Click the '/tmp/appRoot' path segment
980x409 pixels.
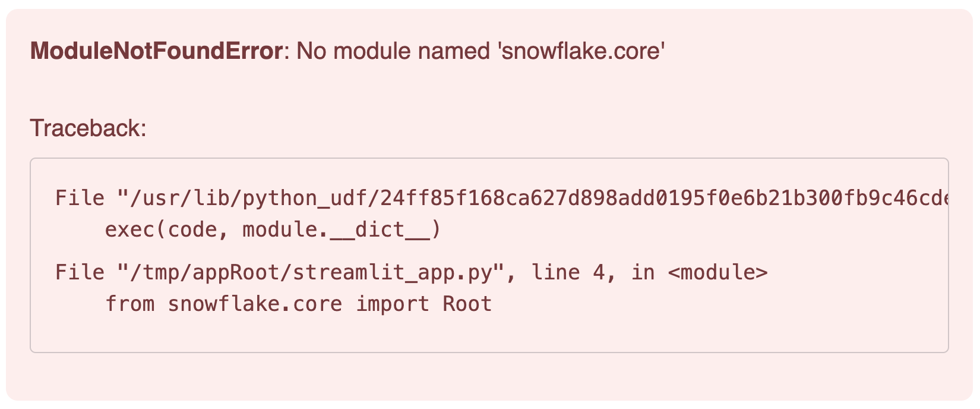(x=204, y=272)
